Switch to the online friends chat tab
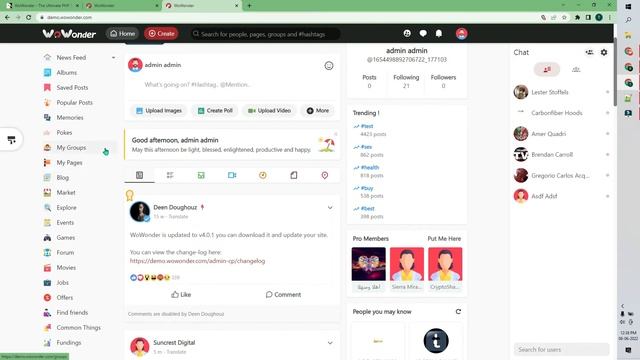 coord(547,69)
